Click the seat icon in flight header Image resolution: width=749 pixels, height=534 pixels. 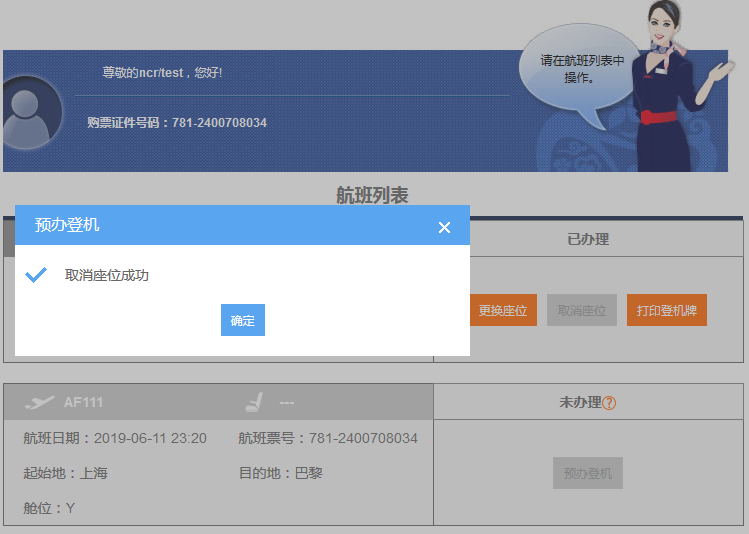tap(254, 402)
